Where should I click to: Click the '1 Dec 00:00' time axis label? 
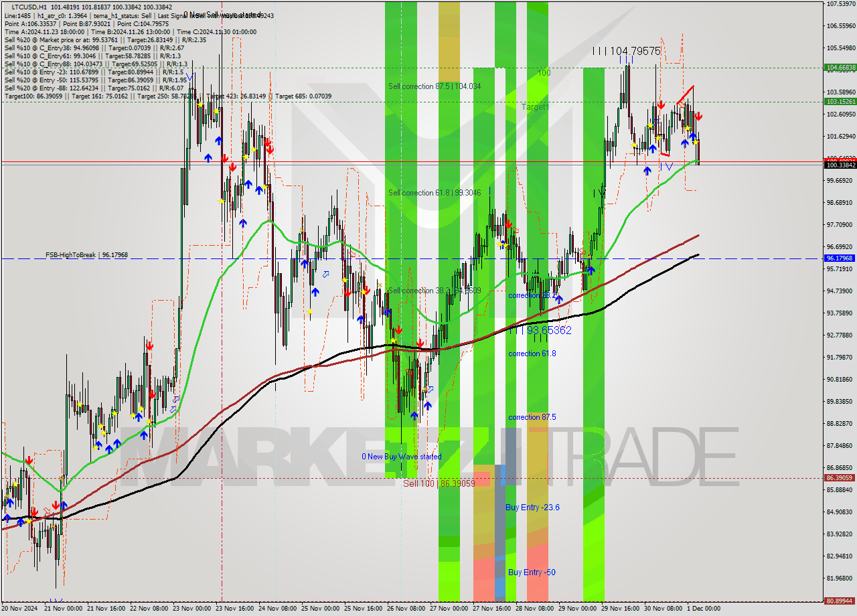tap(704, 609)
